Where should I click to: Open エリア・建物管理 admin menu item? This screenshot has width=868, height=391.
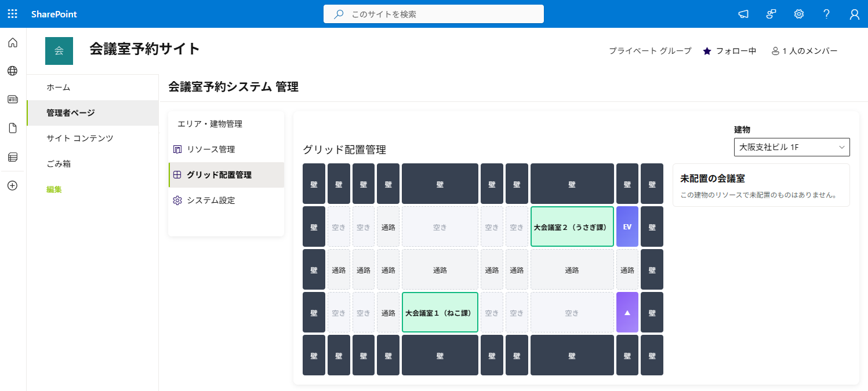[x=226, y=124]
